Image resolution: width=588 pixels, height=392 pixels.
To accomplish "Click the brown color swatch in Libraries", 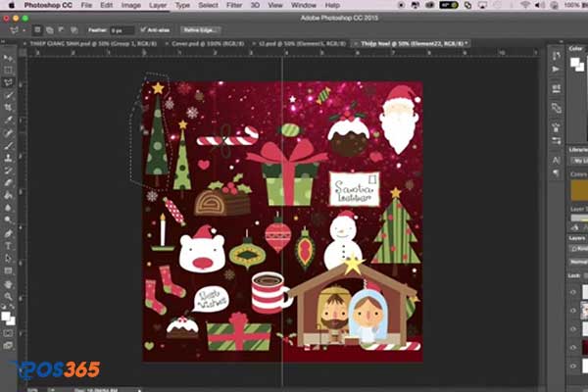I will tap(579, 190).
